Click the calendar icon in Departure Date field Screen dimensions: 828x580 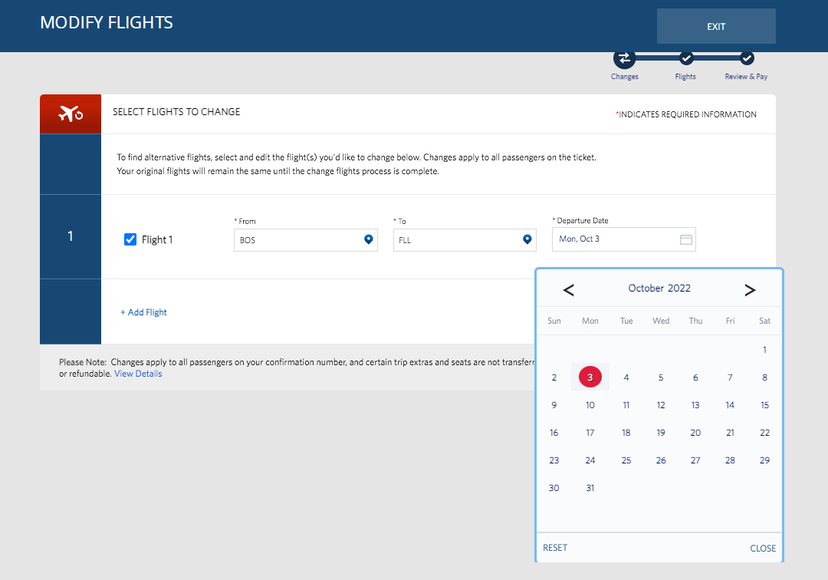[x=686, y=239]
